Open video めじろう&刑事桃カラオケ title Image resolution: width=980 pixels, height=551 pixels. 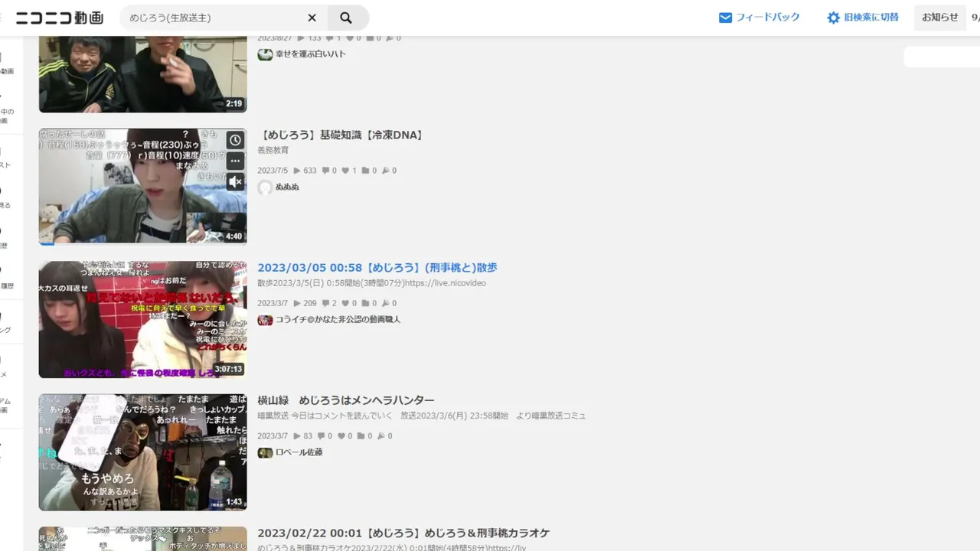tap(403, 533)
